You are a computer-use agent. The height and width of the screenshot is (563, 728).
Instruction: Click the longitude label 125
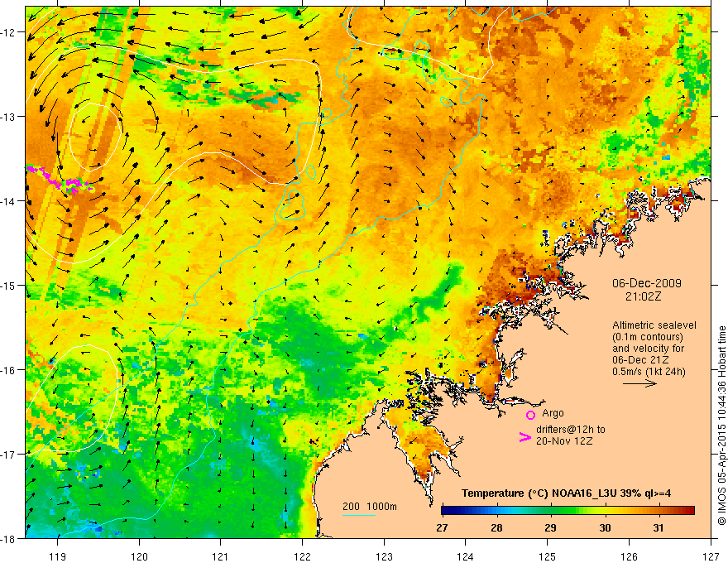point(548,556)
